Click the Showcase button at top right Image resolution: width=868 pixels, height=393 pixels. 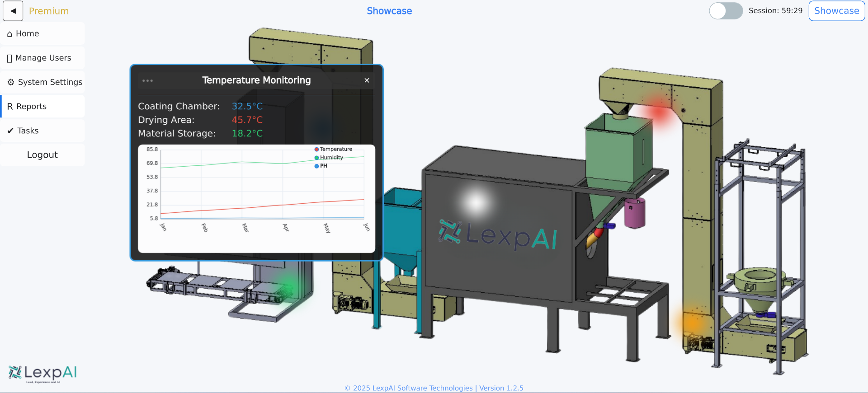click(x=836, y=11)
